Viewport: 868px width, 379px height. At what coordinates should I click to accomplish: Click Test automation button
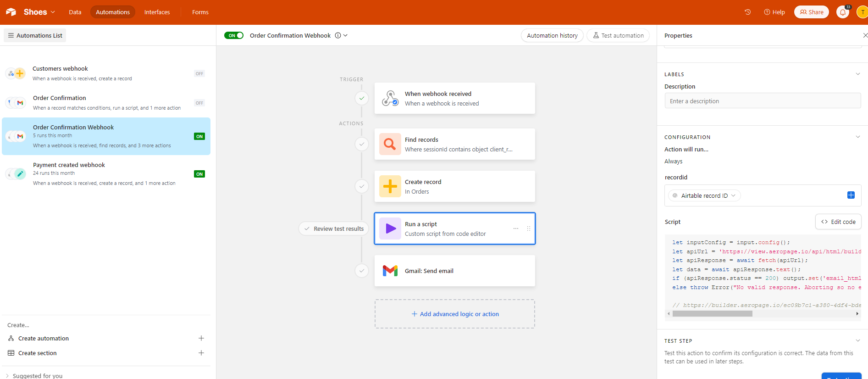(618, 35)
